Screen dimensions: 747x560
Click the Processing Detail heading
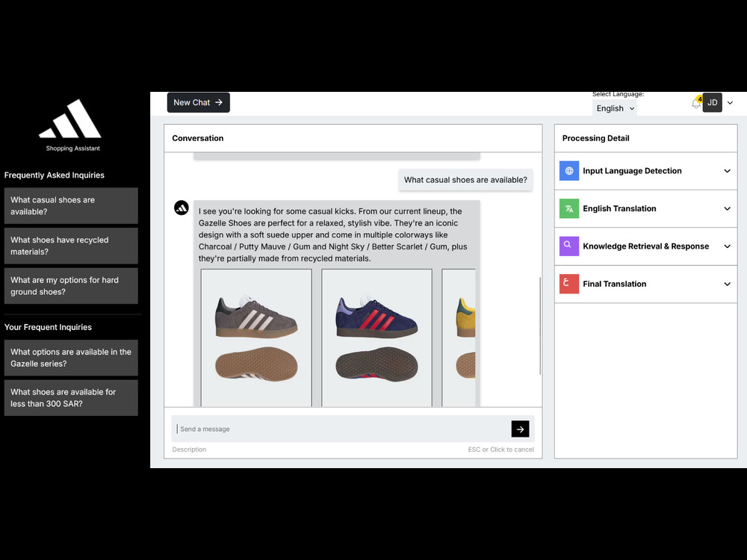pyautogui.click(x=595, y=138)
